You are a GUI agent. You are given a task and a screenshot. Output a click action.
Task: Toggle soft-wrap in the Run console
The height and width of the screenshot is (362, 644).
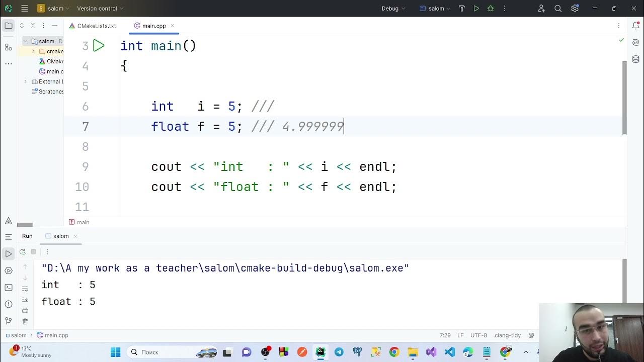click(x=25, y=289)
